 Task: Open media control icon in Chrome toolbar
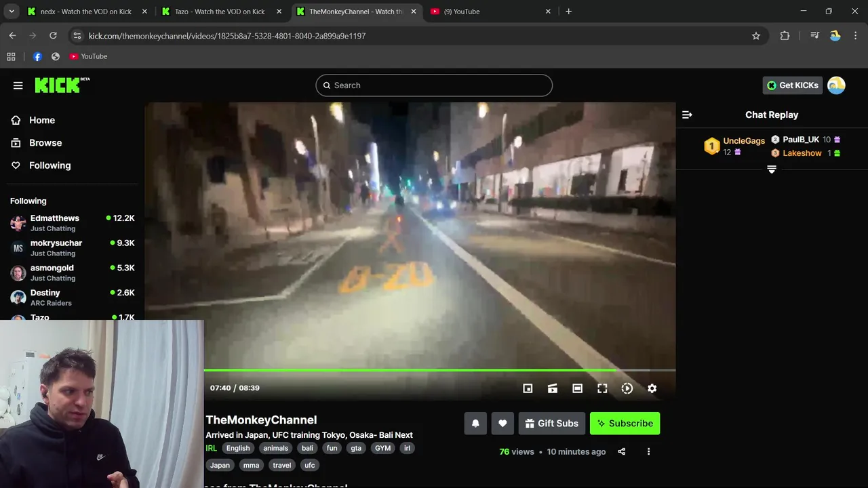tap(815, 36)
